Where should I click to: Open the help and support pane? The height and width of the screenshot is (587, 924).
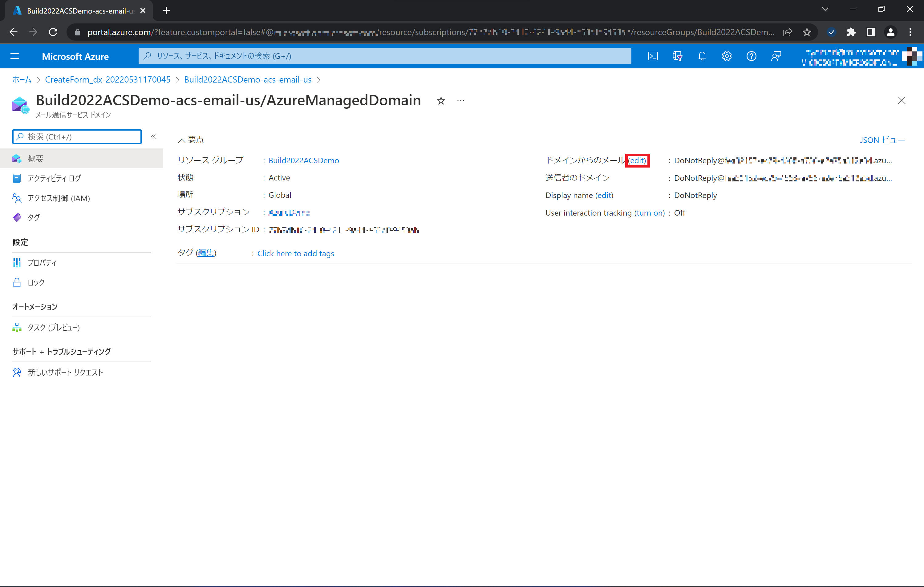click(751, 56)
